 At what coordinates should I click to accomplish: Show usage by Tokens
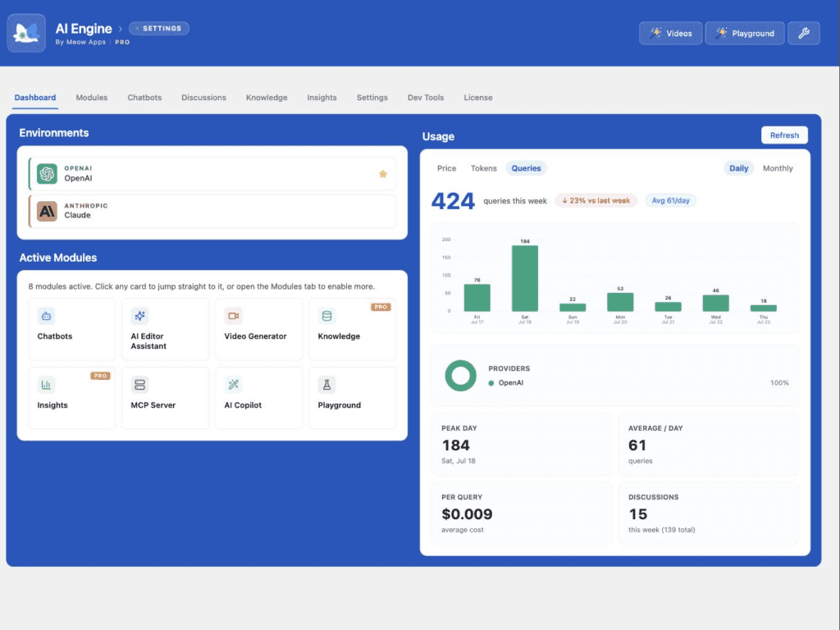pyautogui.click(x=484, y=168)
